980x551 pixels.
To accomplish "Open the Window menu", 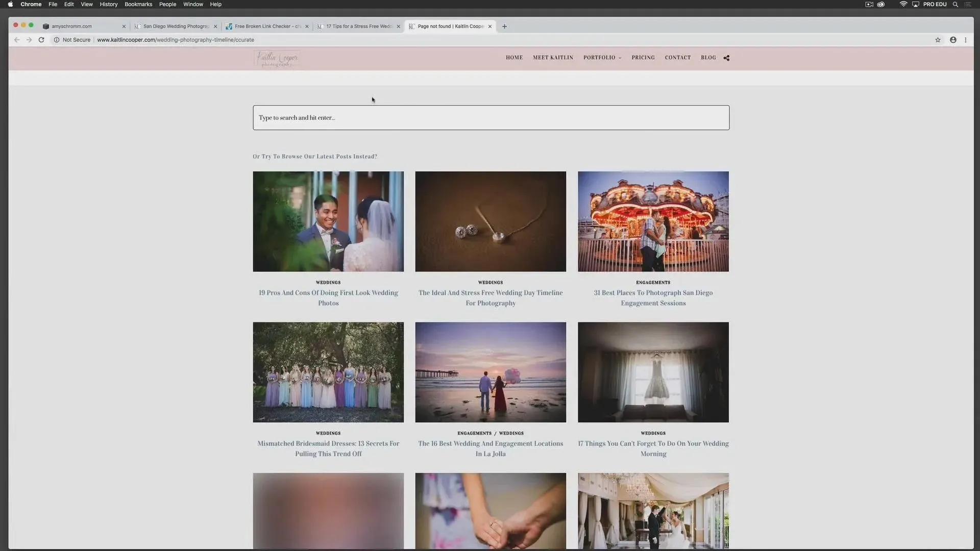I will tap(193, 4).
